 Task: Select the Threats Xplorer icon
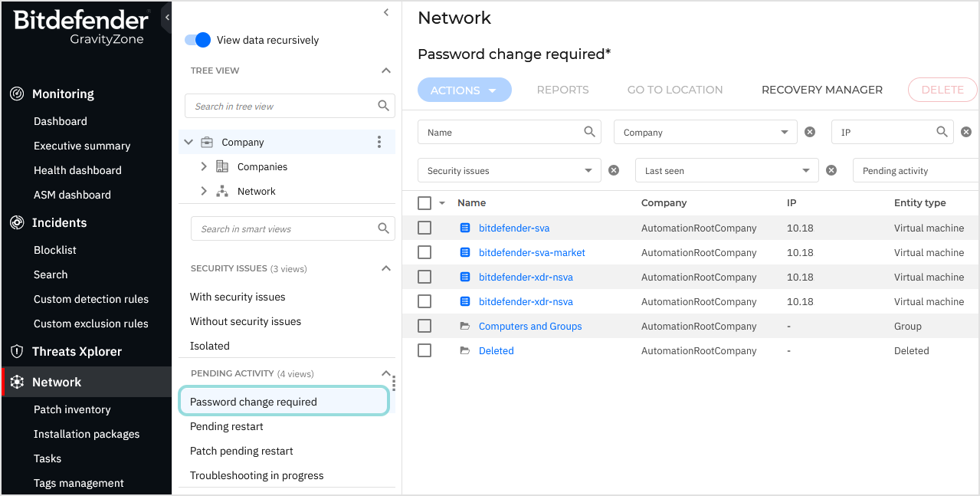coord(16,351)
